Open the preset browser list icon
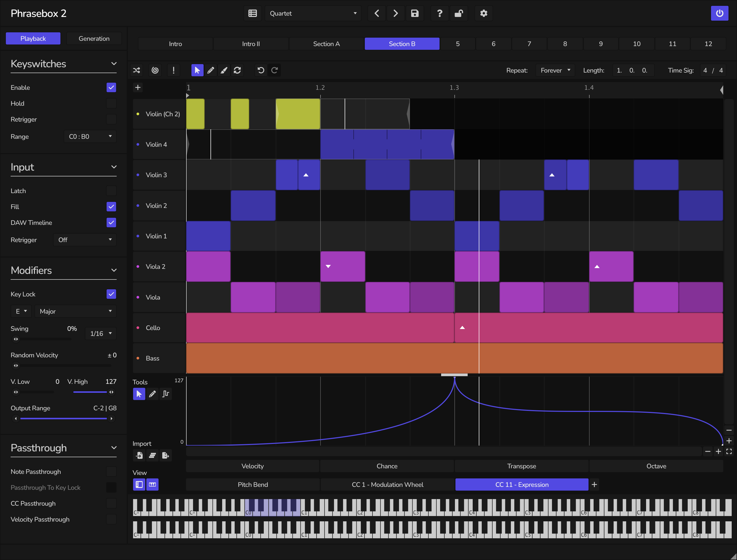Image resolution: width=737 pixels, height=560 pixels. [253, 13]
